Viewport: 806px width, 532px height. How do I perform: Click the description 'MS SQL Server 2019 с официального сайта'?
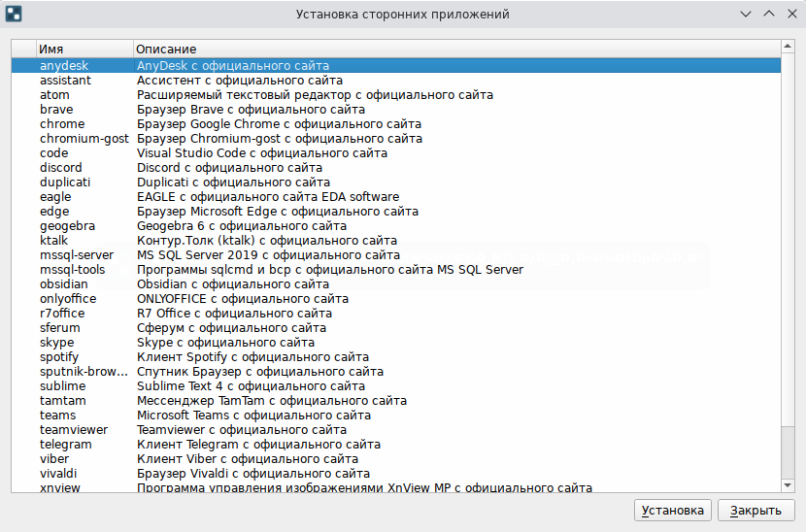pyautogui.click(x=268, y=255)
